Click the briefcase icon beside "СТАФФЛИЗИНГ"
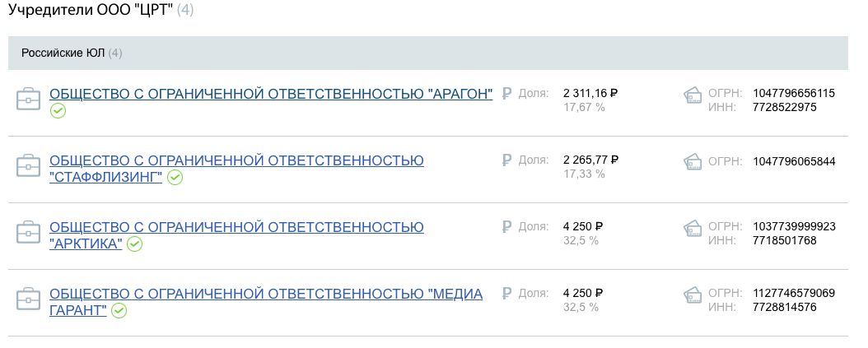This screenshot has width=868, height=348. click(x=29, y=166)
